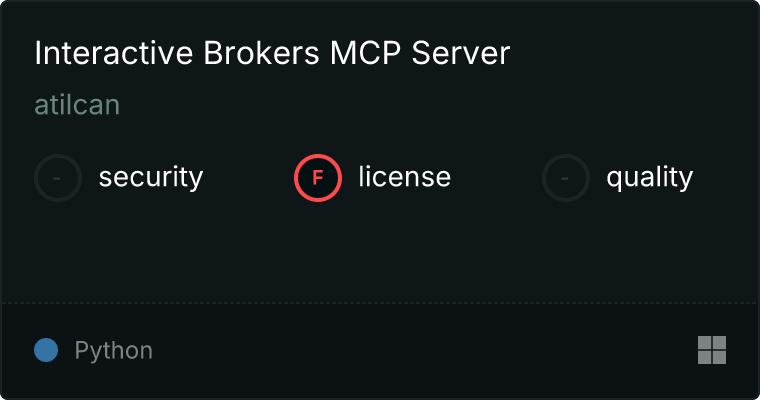Click the license label text
The width and height of the screenshot is (760, 400).
coord(405,176)
